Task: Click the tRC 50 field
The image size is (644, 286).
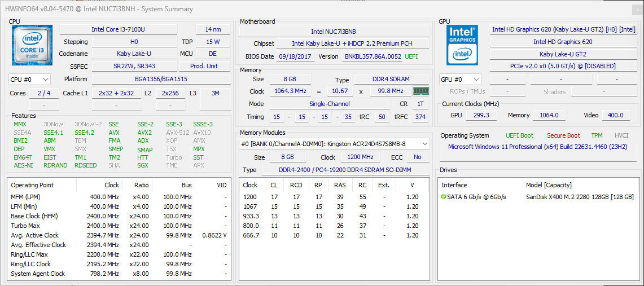Action: coord(382,117)
